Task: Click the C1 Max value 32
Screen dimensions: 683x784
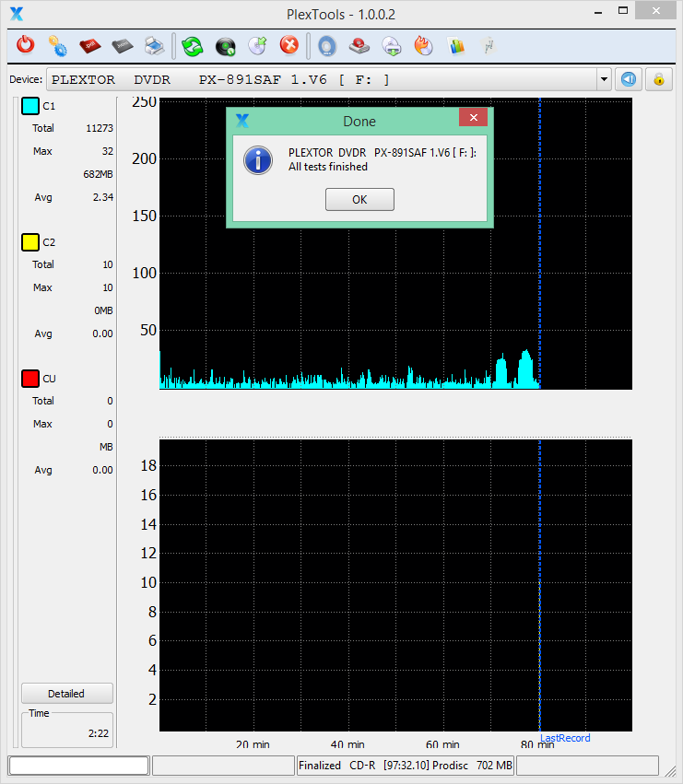Action: click(x=108, y=151)
